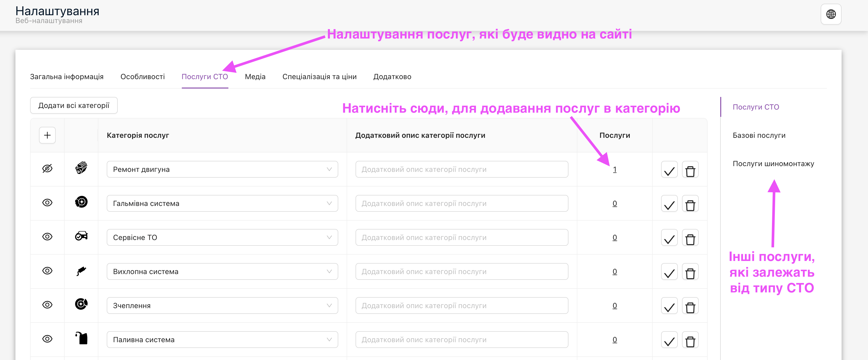Click description field for Вихлопна система
The width and height of the screenshot is (868, 360).
(461, 272)
